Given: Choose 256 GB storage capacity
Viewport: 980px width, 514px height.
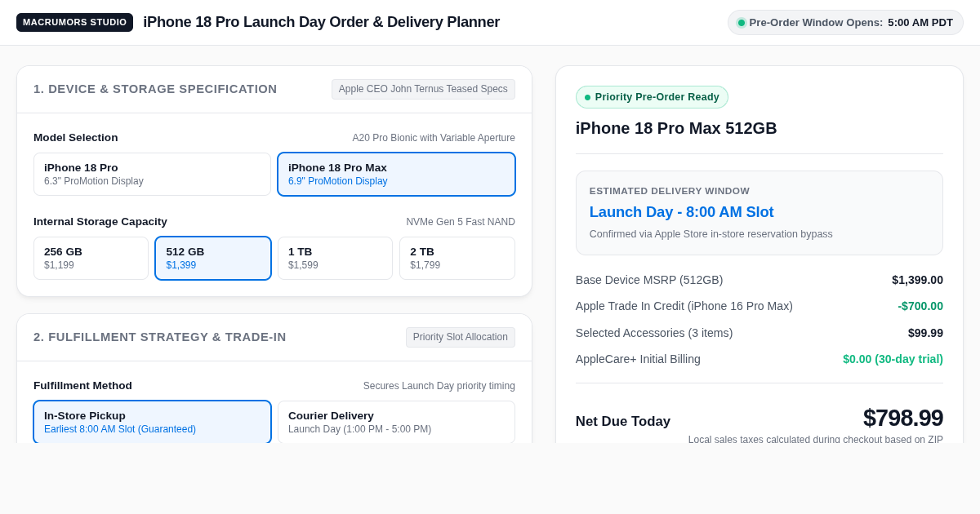Looking at the screenshot, I should point(91,258).
